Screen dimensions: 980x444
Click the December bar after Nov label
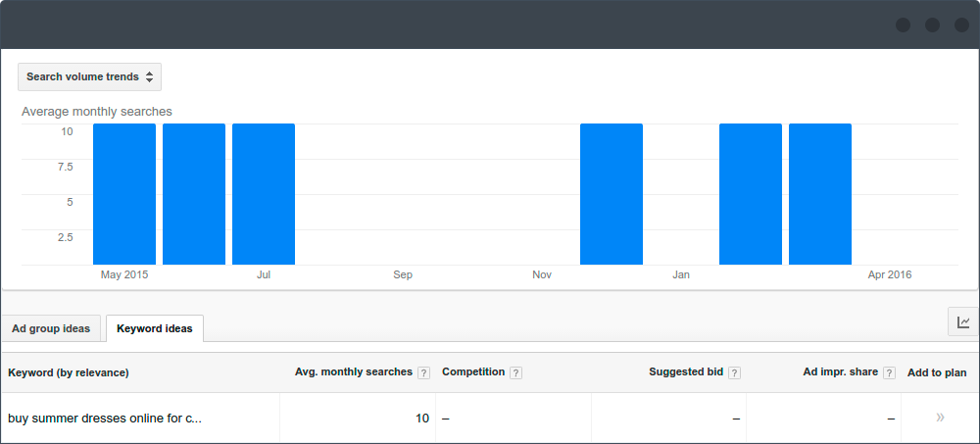tap(612, 194)
